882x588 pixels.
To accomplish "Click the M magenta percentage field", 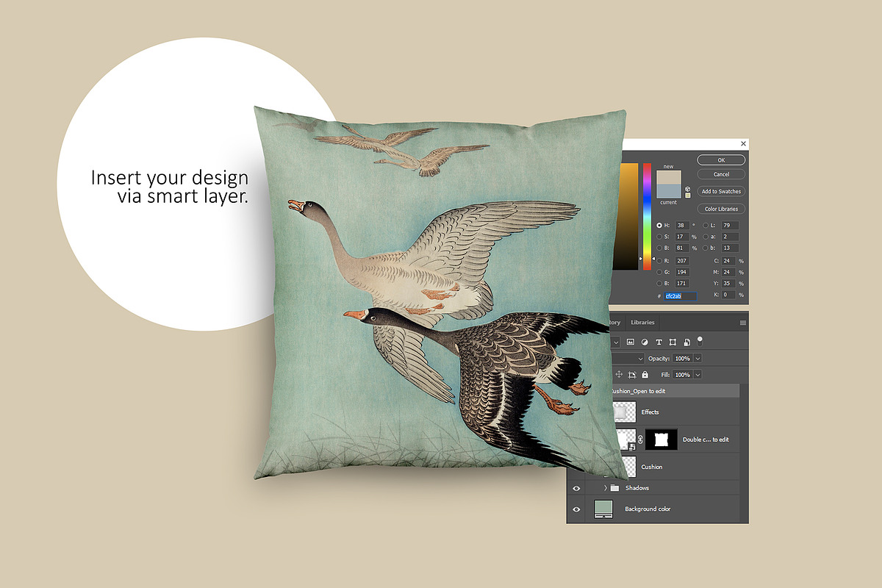I will click(x=728, y=272).
